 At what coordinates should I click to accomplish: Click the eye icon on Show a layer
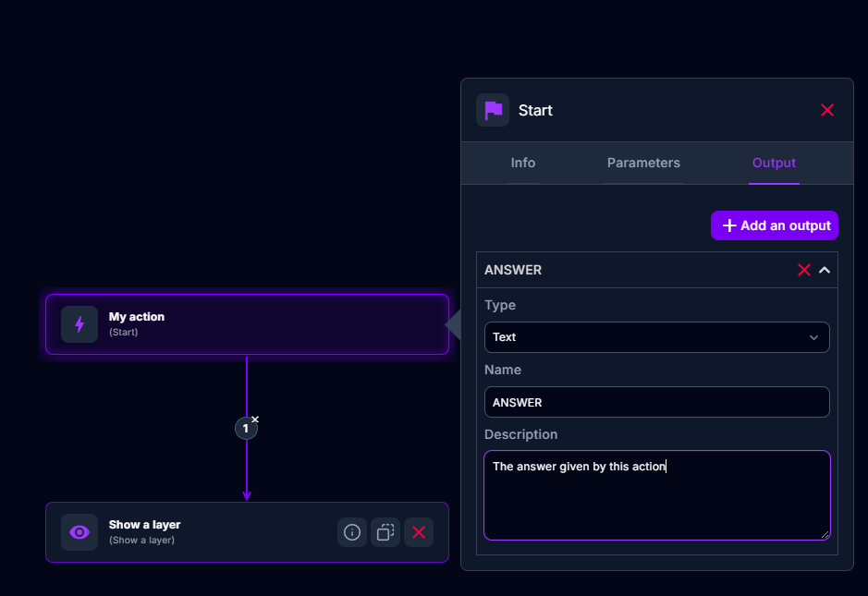[79, 532]
